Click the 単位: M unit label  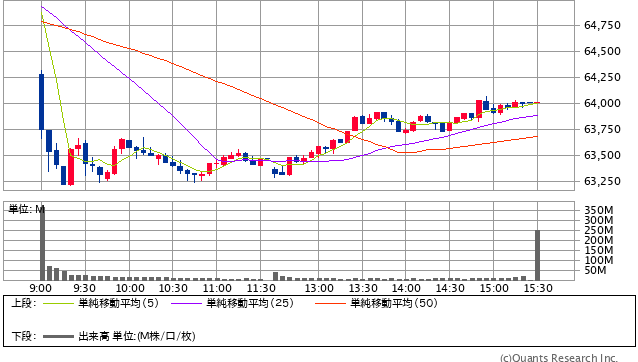[x=27, y=209]
